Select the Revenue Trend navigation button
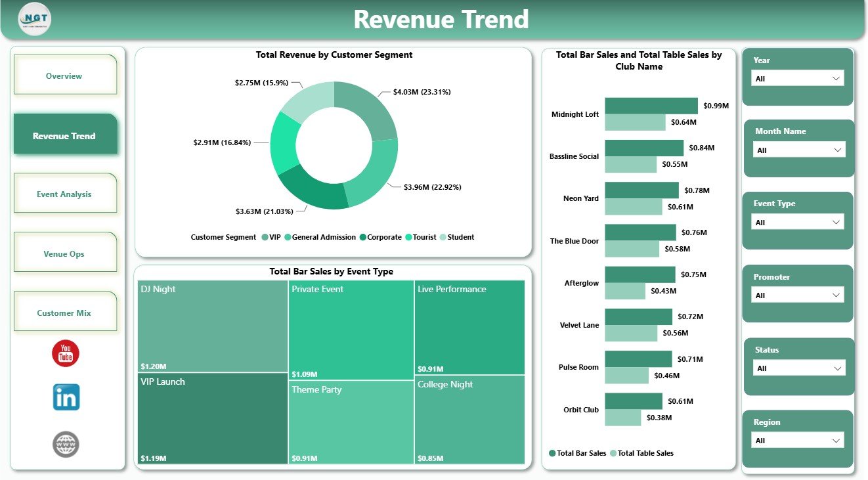Viewport: 868px width, 480px height. pos(64,135)
